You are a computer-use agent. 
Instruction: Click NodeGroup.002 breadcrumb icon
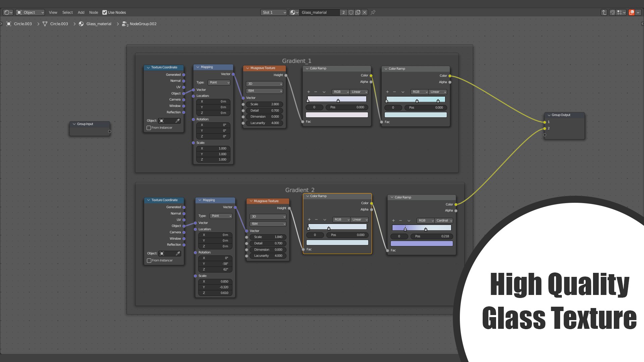[125, 24]
